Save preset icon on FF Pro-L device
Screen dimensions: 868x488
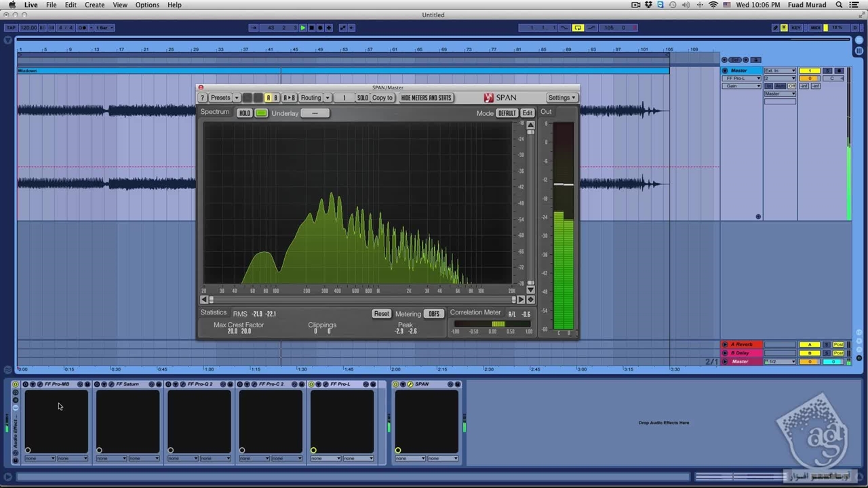pyautogui.click(x=373, y=384)
